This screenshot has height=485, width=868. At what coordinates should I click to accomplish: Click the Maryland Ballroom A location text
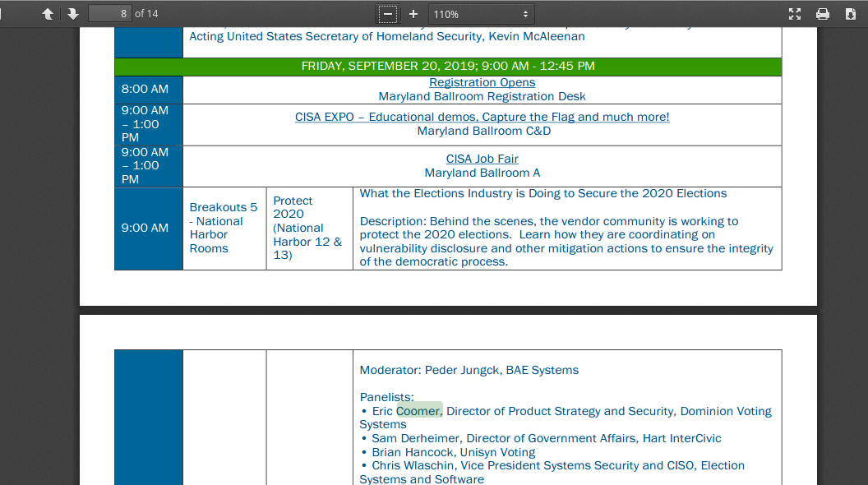point(482,173)
